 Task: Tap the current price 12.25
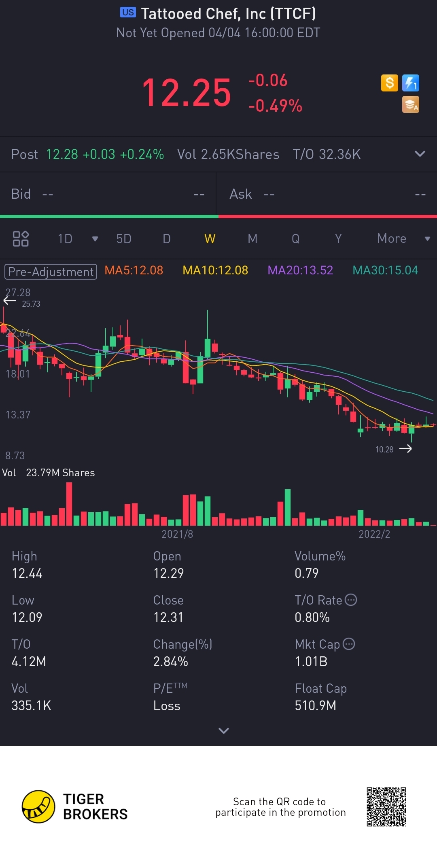coord(187,93)
